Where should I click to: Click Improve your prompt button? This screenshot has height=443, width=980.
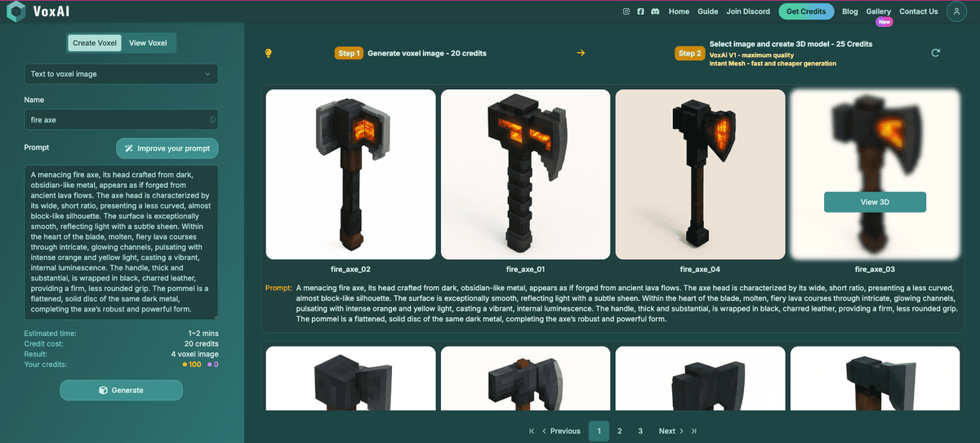tap(167, 148)
